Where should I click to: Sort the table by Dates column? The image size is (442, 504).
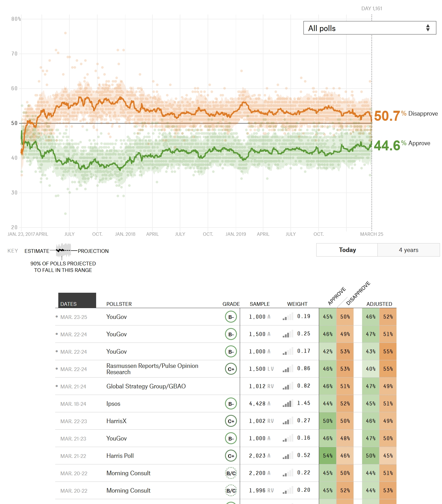[x=69, y=304]
